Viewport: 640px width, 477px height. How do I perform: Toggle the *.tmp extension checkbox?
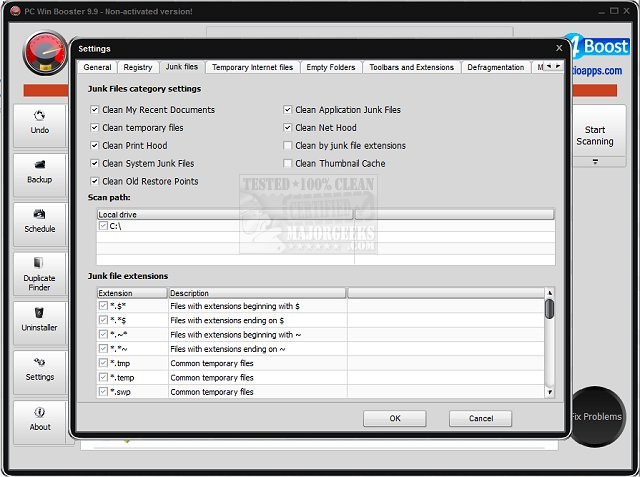pyautogui.click(x=103, y=363)
